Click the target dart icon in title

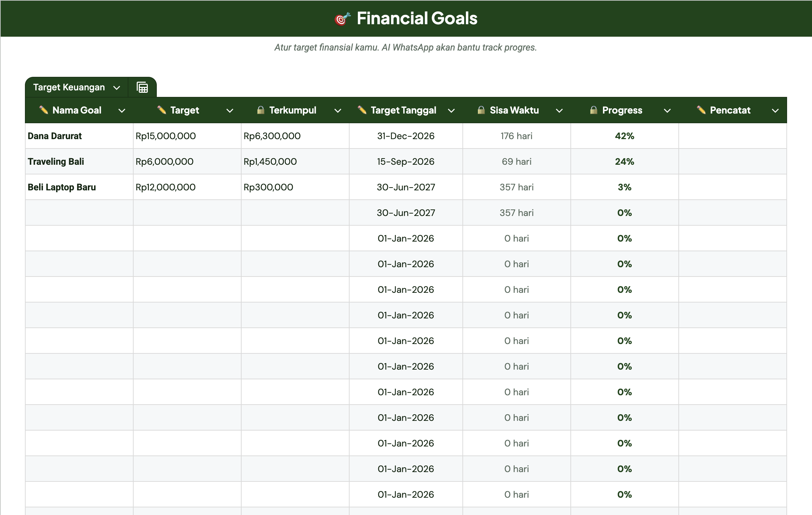coord(342,19)
